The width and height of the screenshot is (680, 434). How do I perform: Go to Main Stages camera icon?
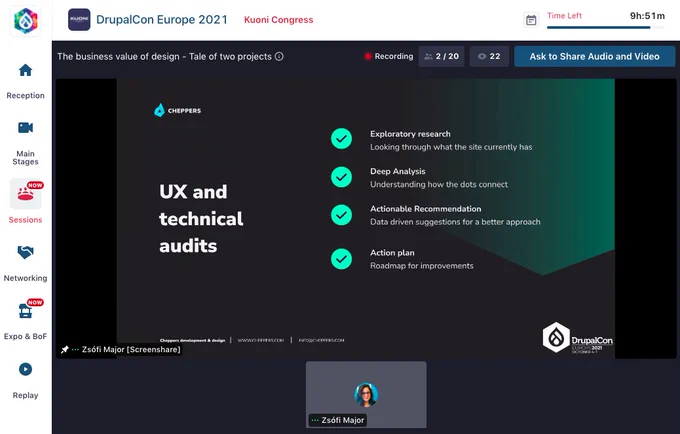coord(26,127)
